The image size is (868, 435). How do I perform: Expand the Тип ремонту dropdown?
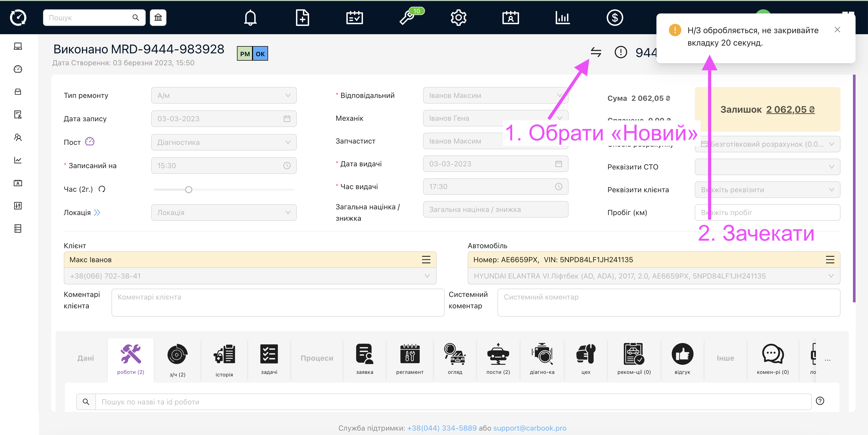(224, 96)
